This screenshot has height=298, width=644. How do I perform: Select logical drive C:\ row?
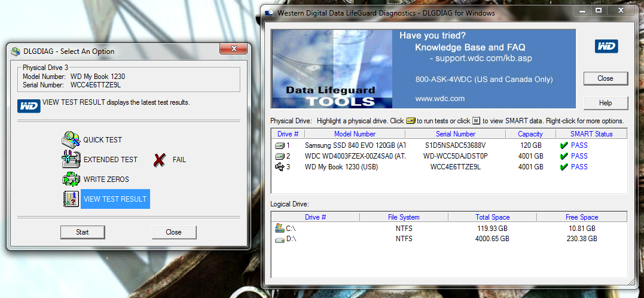[x=449, y=228]
